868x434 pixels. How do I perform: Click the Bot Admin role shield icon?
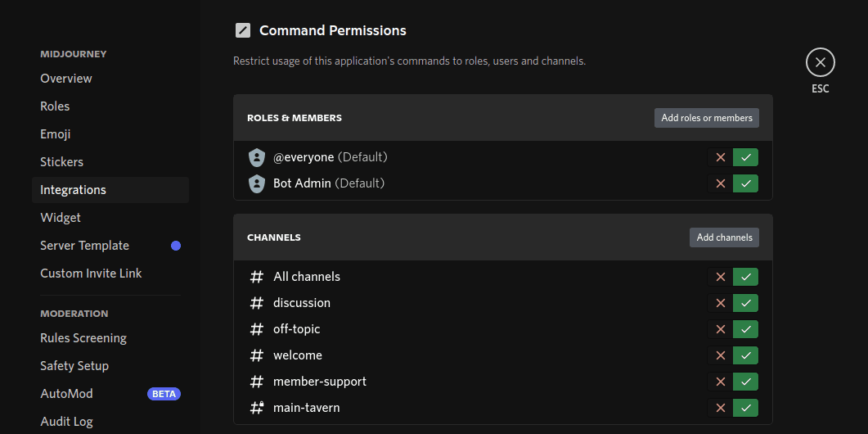pos(257,183)
